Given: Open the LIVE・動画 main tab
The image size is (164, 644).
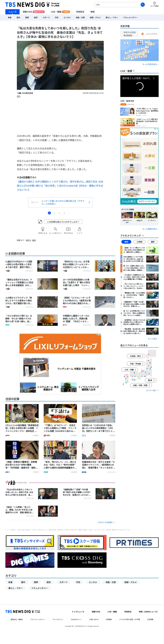Looking at the screenshot, I should pyautogui.click(x=60, y=12).
